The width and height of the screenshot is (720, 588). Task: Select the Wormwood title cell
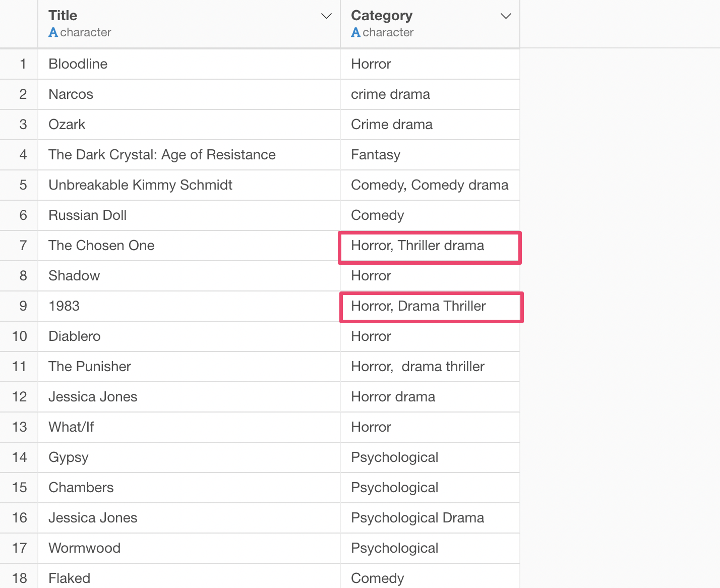coord(189,548)
